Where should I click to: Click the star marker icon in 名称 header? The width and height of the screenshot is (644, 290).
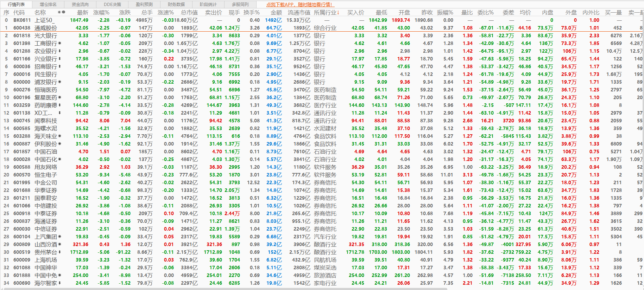click(59, 12)
